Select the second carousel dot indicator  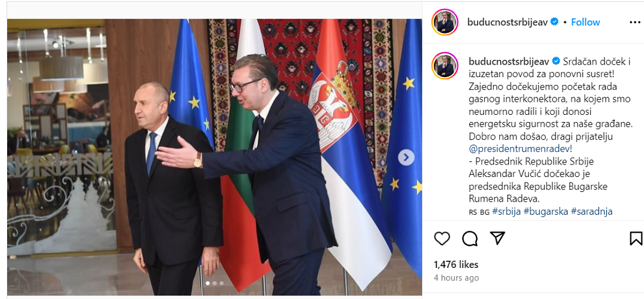(x=214, y=283)
